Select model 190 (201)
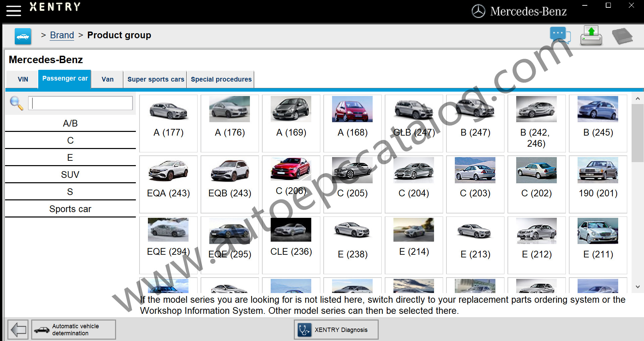The image size is (644, 341). [x=598, y=184]
